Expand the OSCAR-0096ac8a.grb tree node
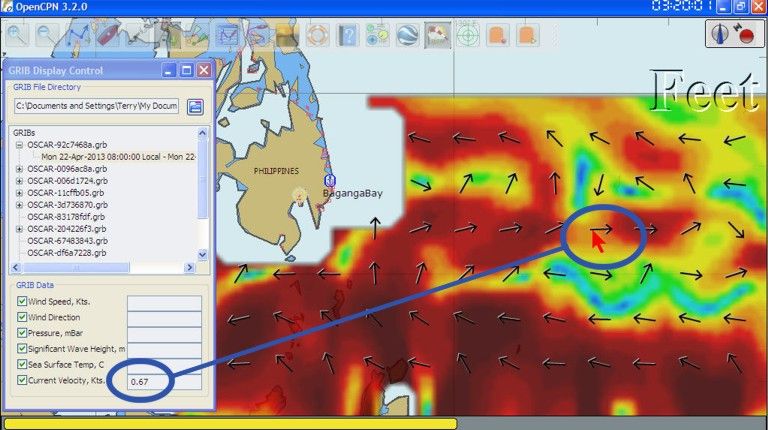The height and width of the screenshot is (430, 768). click(x=19, y=168)
